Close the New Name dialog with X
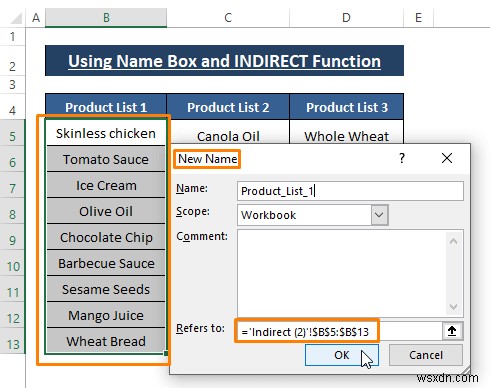Viewport: 490px width, 388px height. tap(447, 158)
